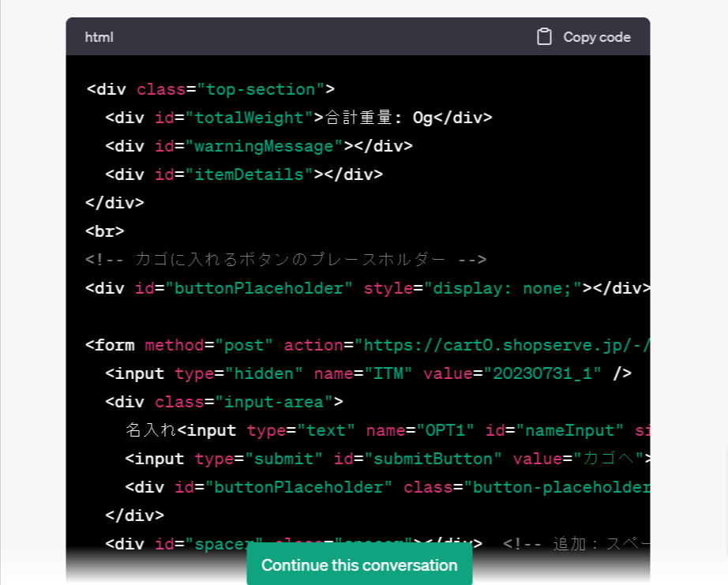Click the "display: none;" style value
The width and height of the screenshot is (728, 585).
tap(503, 288)
